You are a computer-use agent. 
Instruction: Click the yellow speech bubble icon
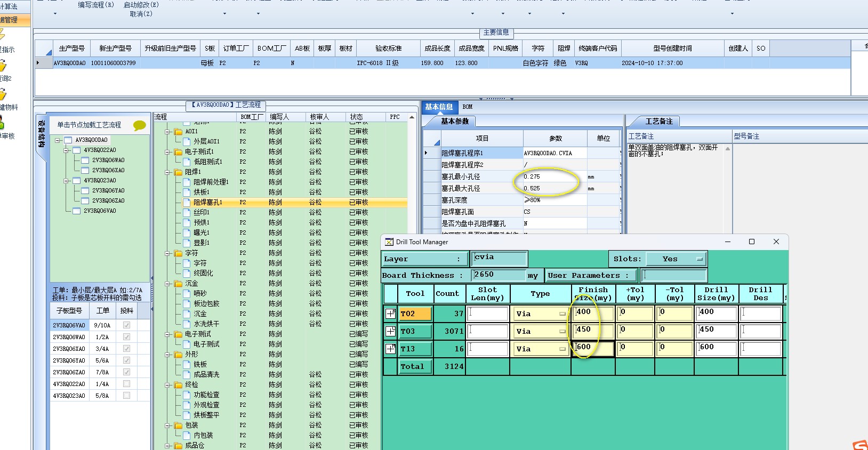click(x=140, y=125)
